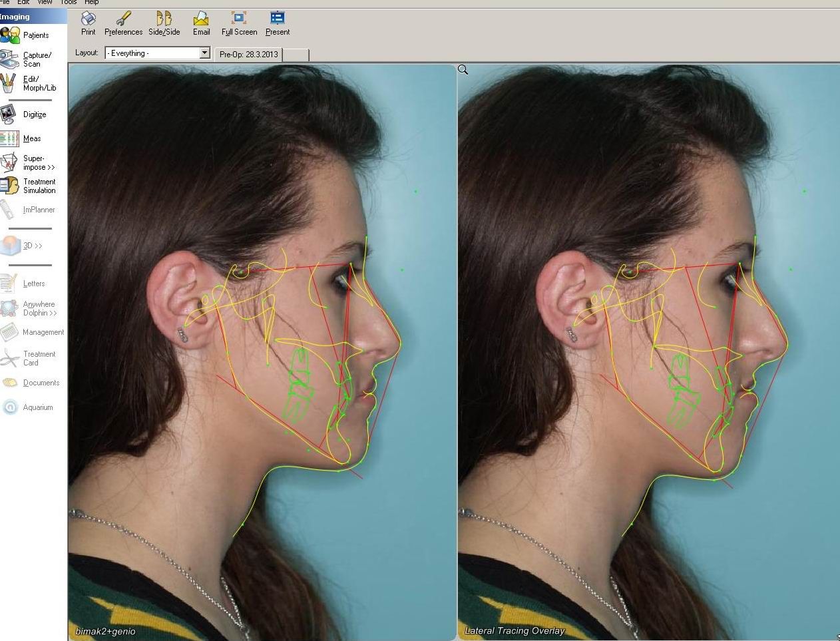Click the magnifier icon above right image
840x641 pixels.
coord(463,70)
